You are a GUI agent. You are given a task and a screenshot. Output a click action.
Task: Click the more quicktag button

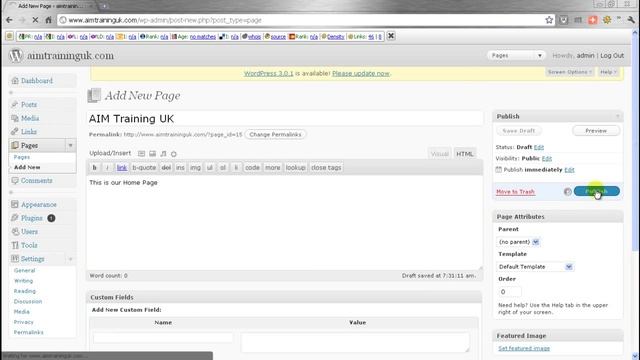coord(273,168)
